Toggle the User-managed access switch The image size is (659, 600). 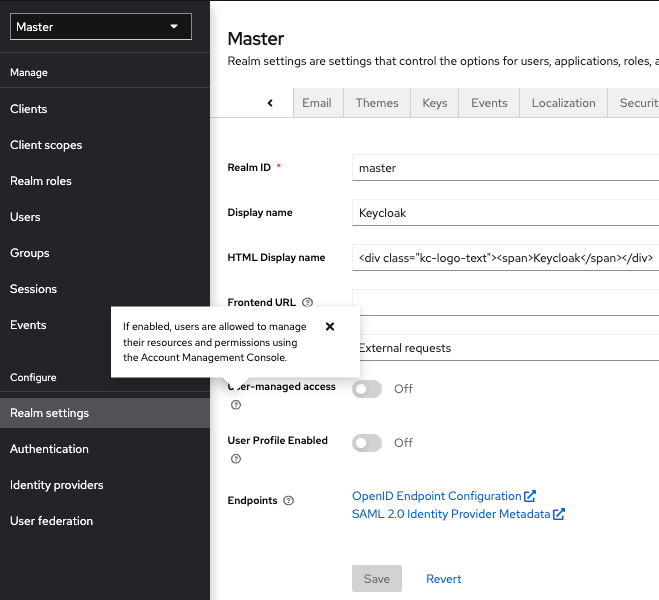tap(367, 389)
